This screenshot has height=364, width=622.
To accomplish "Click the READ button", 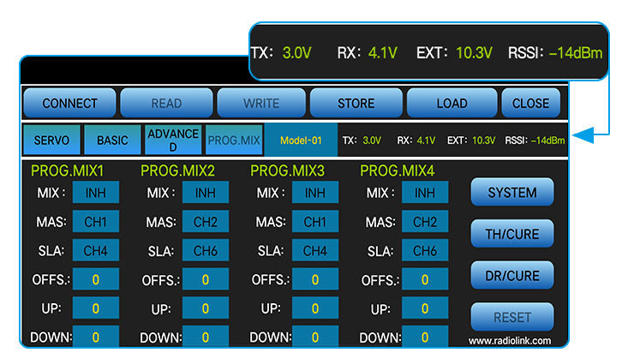I will [x=166, y=103].
